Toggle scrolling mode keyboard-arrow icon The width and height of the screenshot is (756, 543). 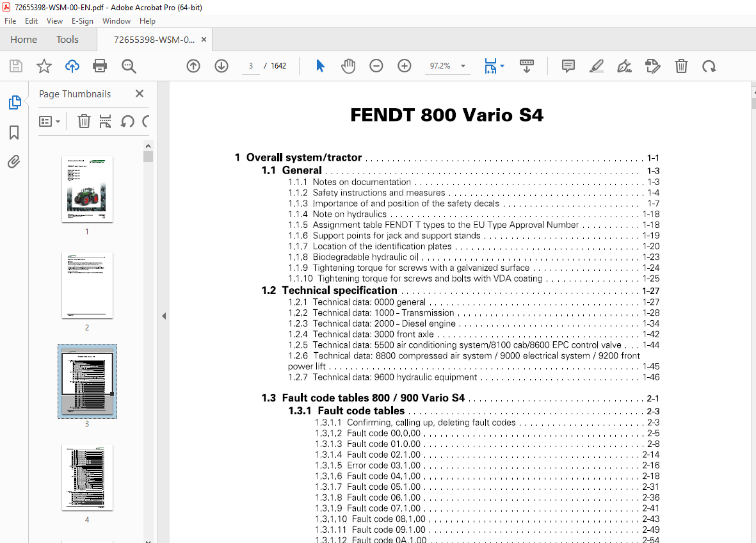tap(526, 66)
